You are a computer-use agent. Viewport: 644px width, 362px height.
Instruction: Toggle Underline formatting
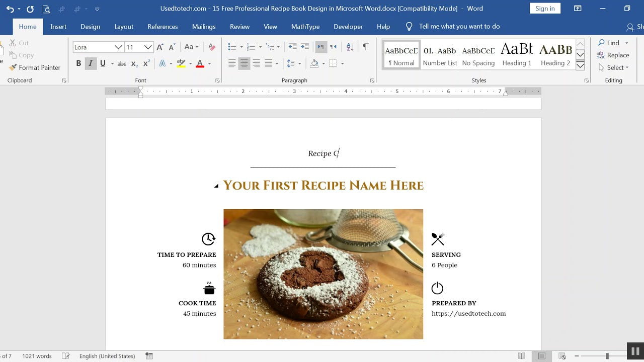pos(103,63)
